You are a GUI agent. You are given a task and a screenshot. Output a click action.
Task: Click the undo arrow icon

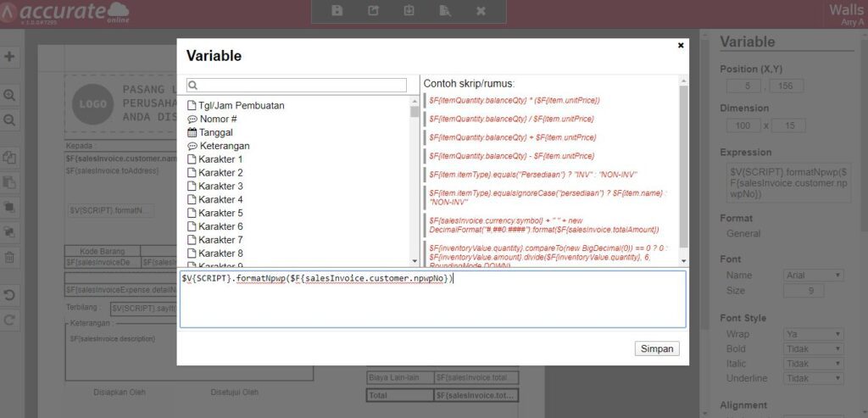pos(9,295)
